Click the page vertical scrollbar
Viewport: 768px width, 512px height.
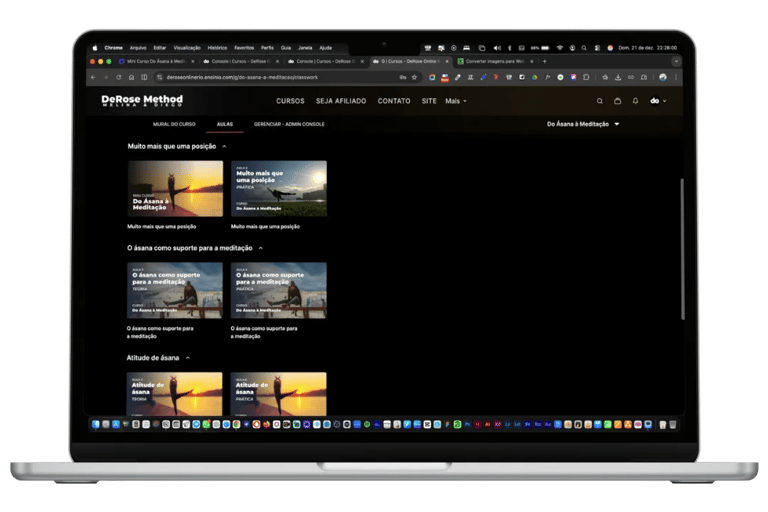[x=682, y=249]
